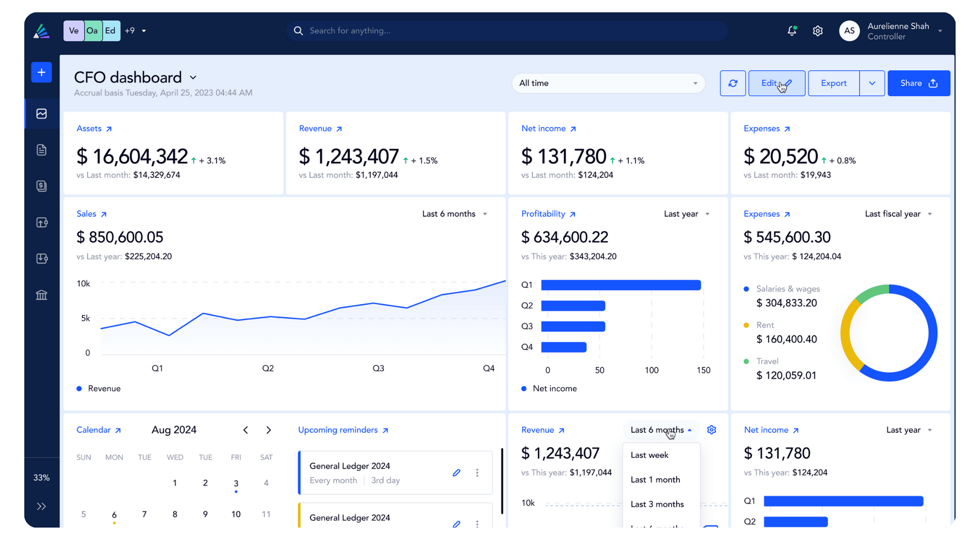The height and width of the screenshot is (540, 980).
Task: Edit first General Ledger 2024 reminder
Action: [457, 473]
